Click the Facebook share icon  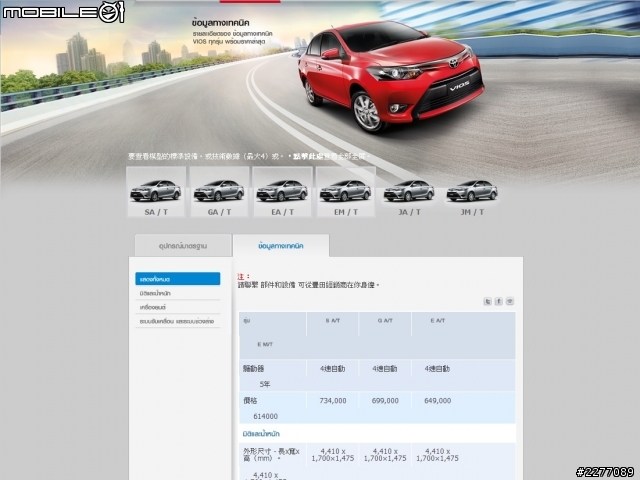[498, 301]
